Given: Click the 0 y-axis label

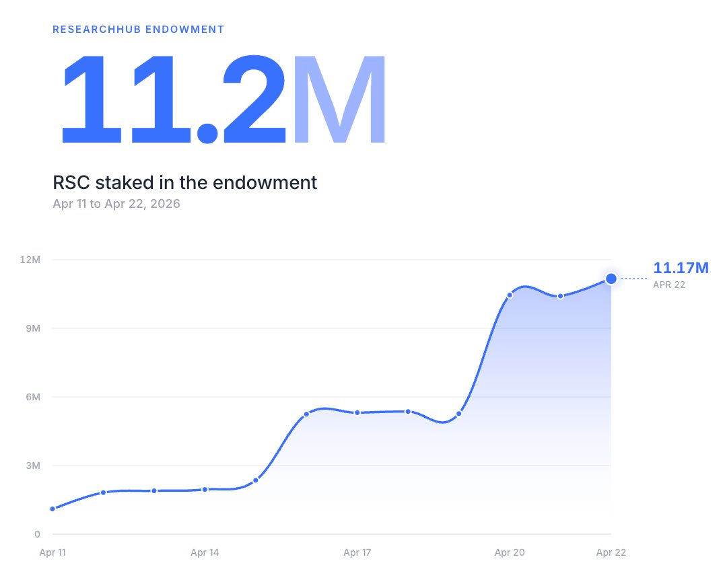Looking at the screenshot, I should coord(37,534).
